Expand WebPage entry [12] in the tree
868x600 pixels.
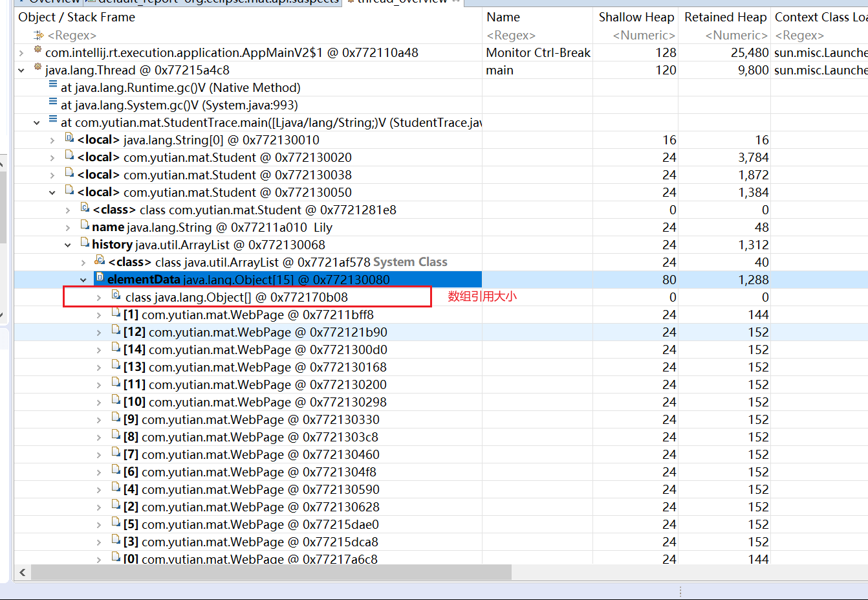(99, 333)
